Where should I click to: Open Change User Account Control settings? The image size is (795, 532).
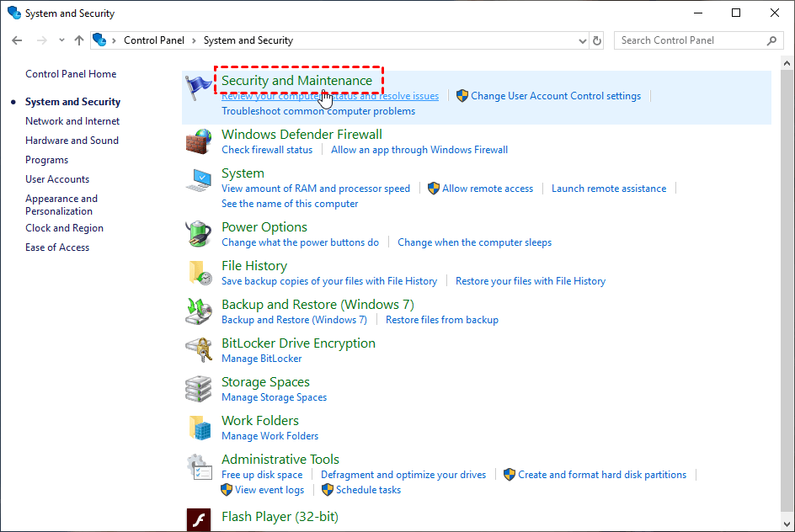click(x=556, y=96)
